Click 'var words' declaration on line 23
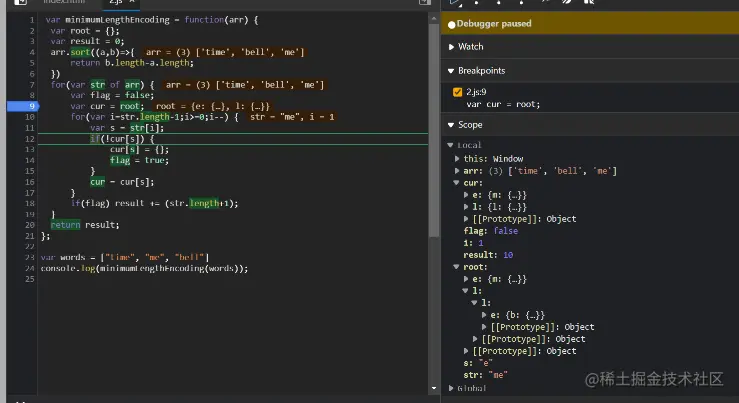Screen dimensions: 739x403 (x=63, y=257)
